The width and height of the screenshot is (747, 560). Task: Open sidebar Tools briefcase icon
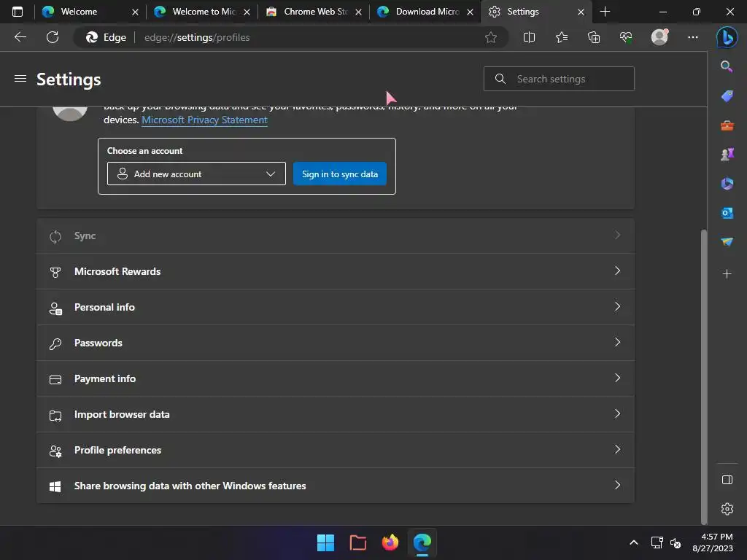tap(727, 125)
